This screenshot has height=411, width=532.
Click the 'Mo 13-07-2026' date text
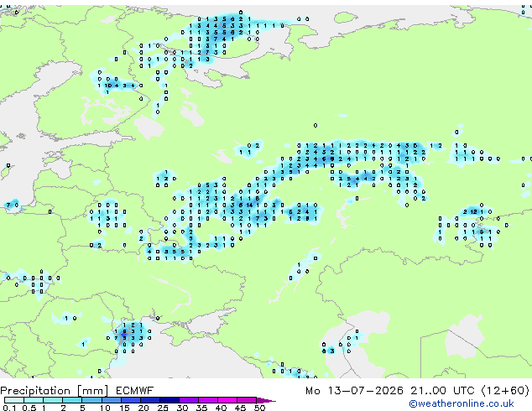pos(354,391)
